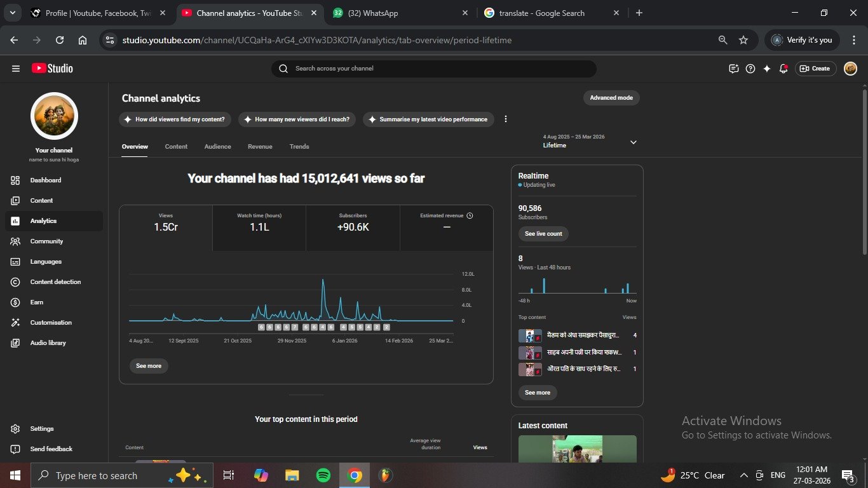Open the browser tab search dropdown arrow
This screenshot has width=868, height=488.
click(12, 13)
